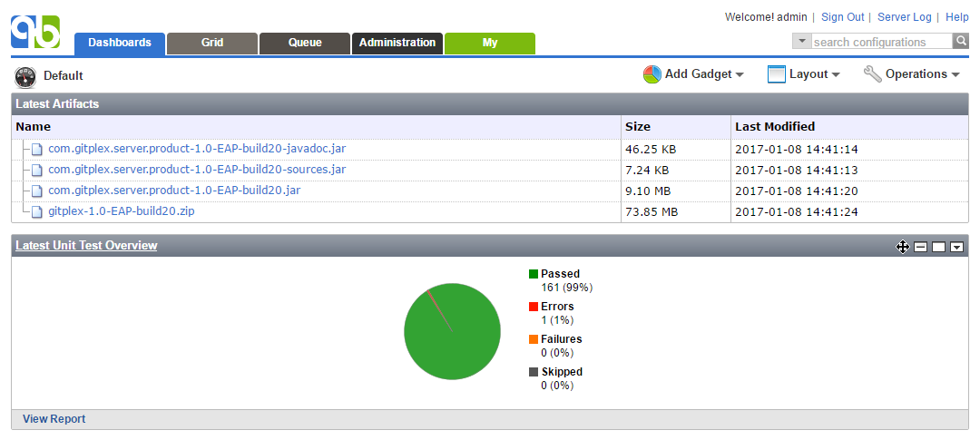980x440 pixels.
Task: Click file icon for build20.jar artifact
Action: point(37,191)
